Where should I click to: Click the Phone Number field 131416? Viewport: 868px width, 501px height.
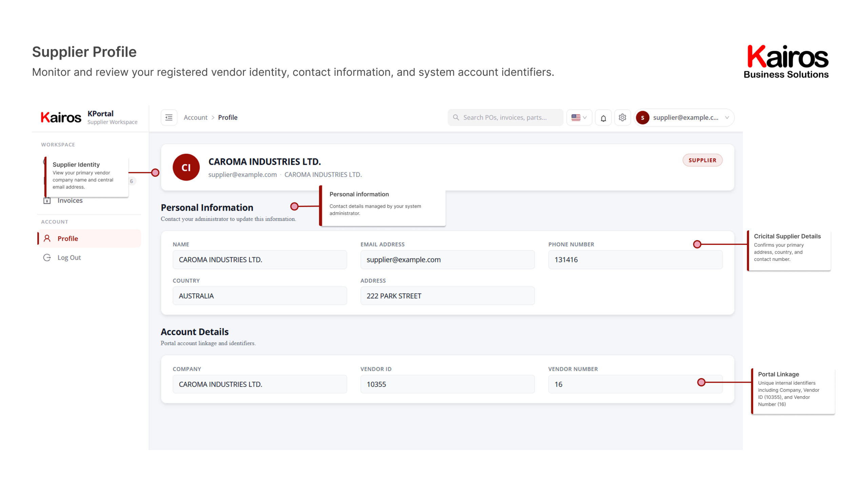point(635,259)
